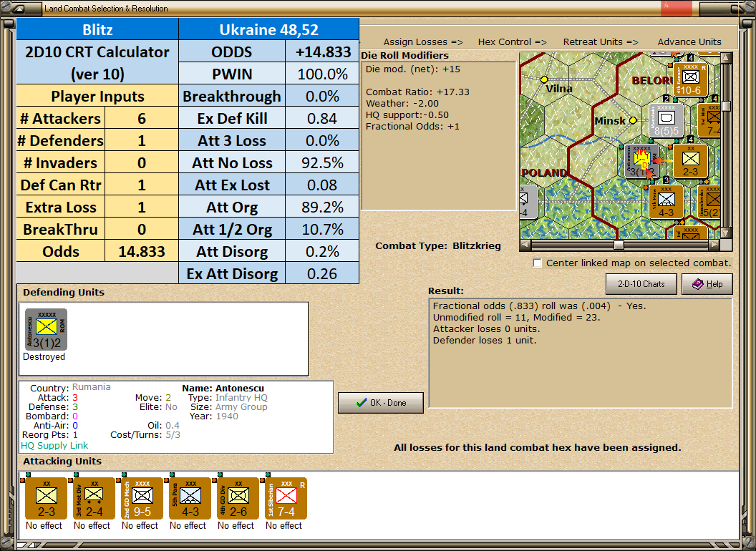Click the Odds input value 14.833

(141, 251)
